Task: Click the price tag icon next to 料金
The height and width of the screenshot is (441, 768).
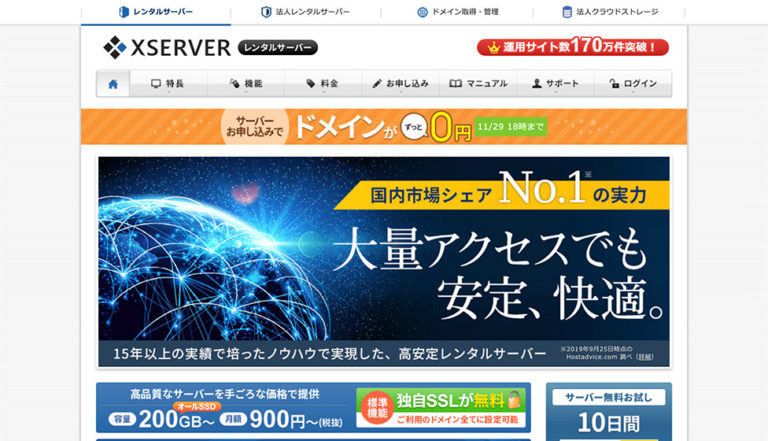Action: [x=311, y=83]
